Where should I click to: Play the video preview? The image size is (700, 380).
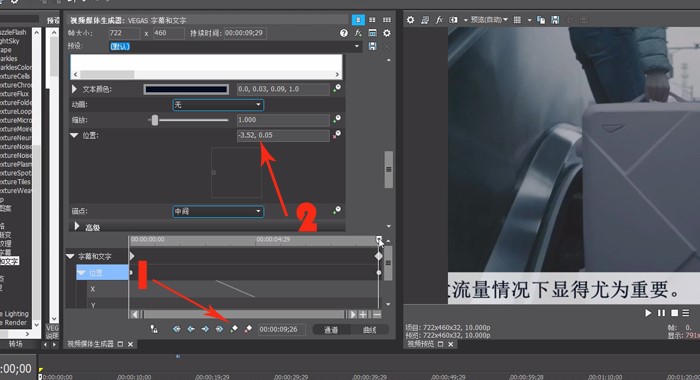[648, 313]
